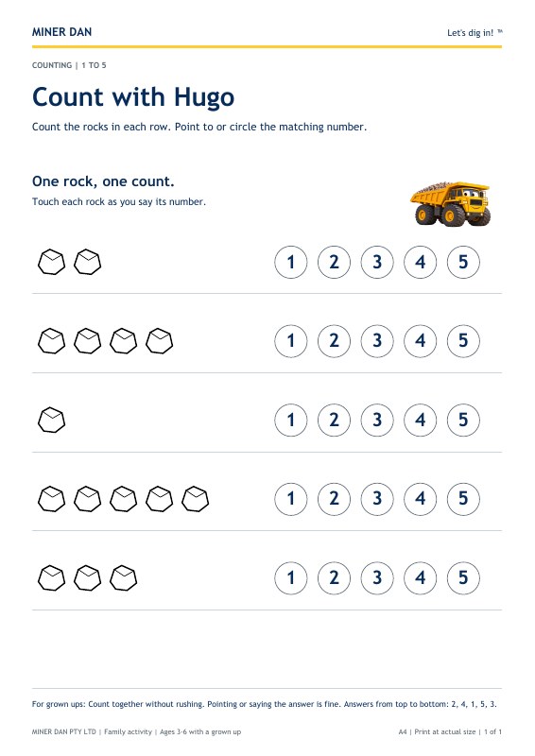
Task: Click the answers note for grown ups
Action: tap(265, 704)
